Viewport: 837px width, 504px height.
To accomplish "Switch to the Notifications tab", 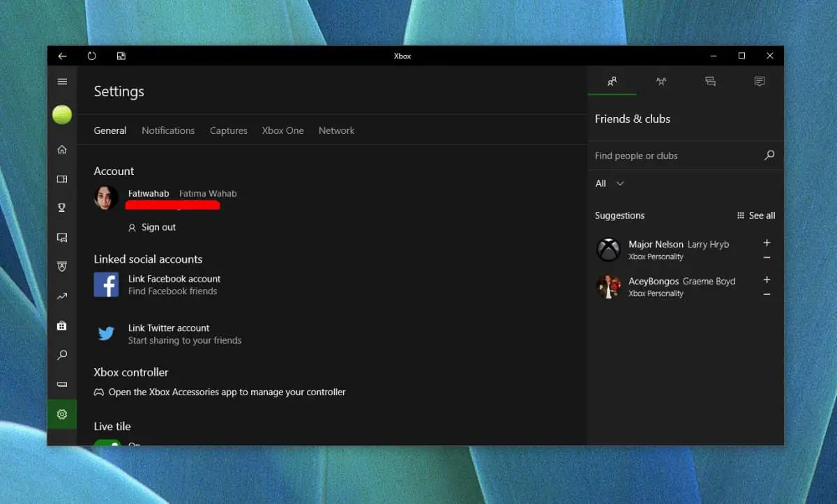I will coord(168,130).
